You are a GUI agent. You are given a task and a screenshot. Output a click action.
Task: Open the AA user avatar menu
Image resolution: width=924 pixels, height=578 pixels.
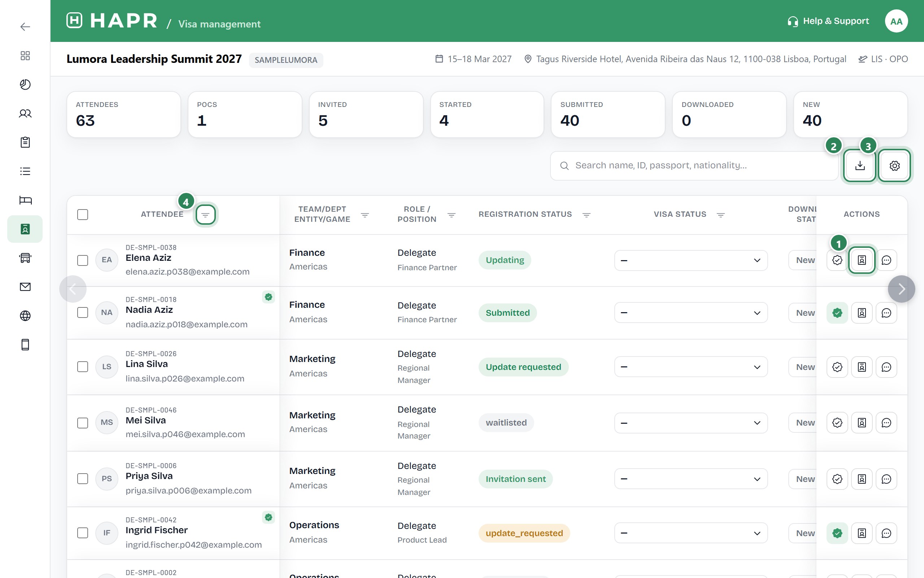click(896, 21)
